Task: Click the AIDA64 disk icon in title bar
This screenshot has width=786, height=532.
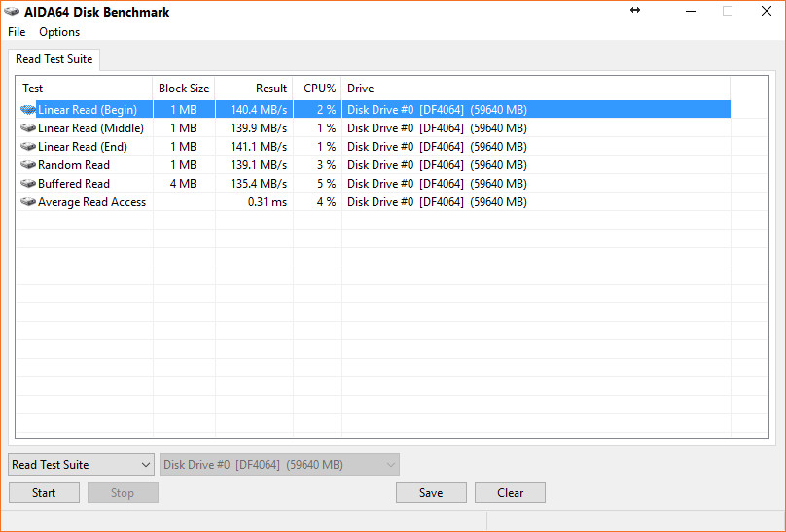Action: pos(12,12)
